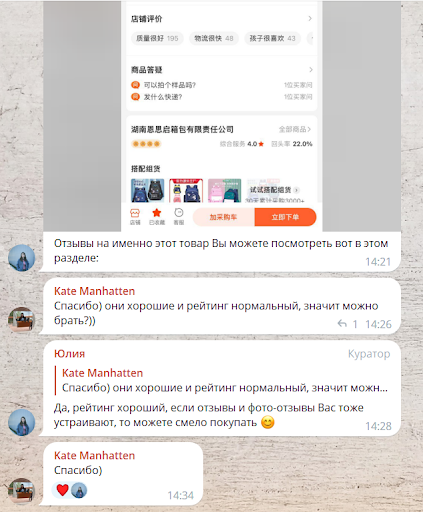Viewport: 423px width, 512px height.
Task: Select the 孩子很喜欢 43 review tag
Action: [272, 38]
